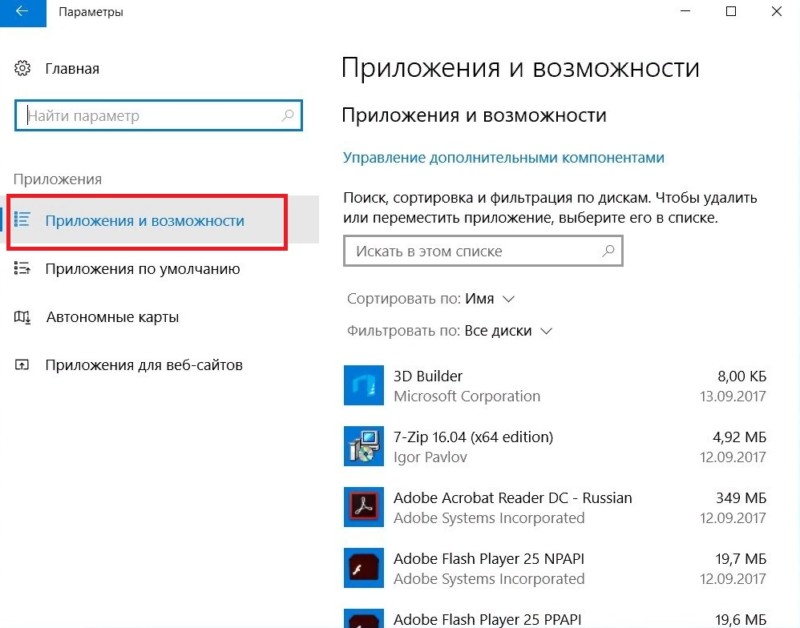
Task: Click the Igor Pavlov publisher text
Action: tap(430, 457)
